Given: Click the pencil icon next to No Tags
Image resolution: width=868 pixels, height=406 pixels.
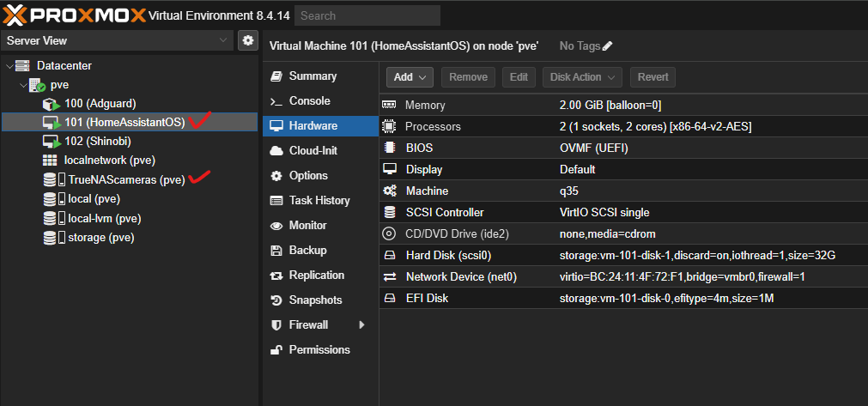Looking at the screenshot, I should pos(608,45).
